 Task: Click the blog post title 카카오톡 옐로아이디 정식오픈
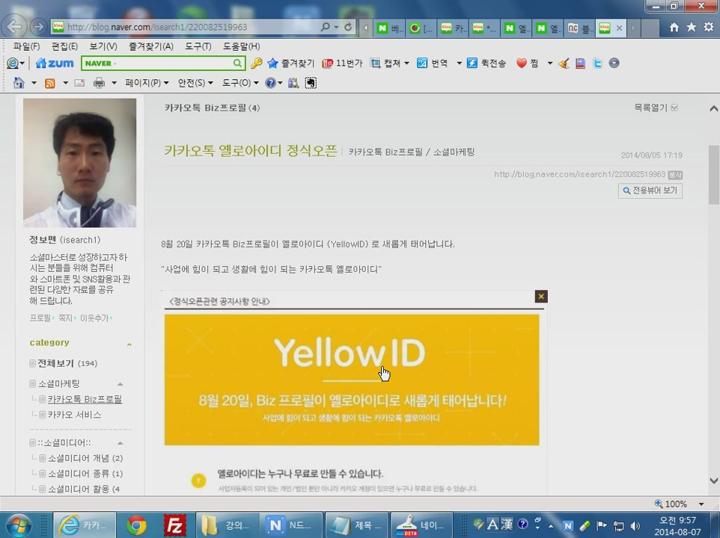[x=250, y=151]
